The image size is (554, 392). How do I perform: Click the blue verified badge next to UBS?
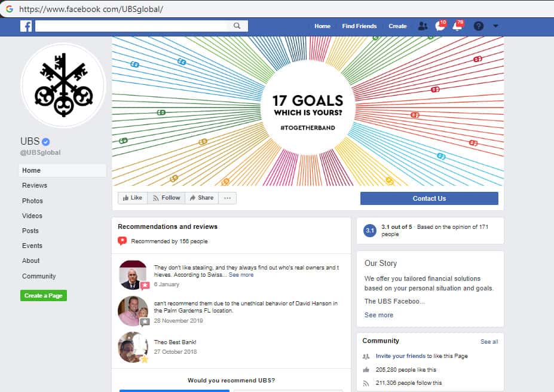tap(45, 142)
